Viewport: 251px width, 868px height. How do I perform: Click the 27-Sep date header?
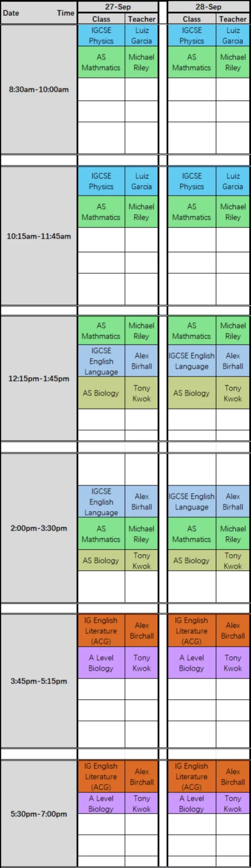click(x=118, y=7)
